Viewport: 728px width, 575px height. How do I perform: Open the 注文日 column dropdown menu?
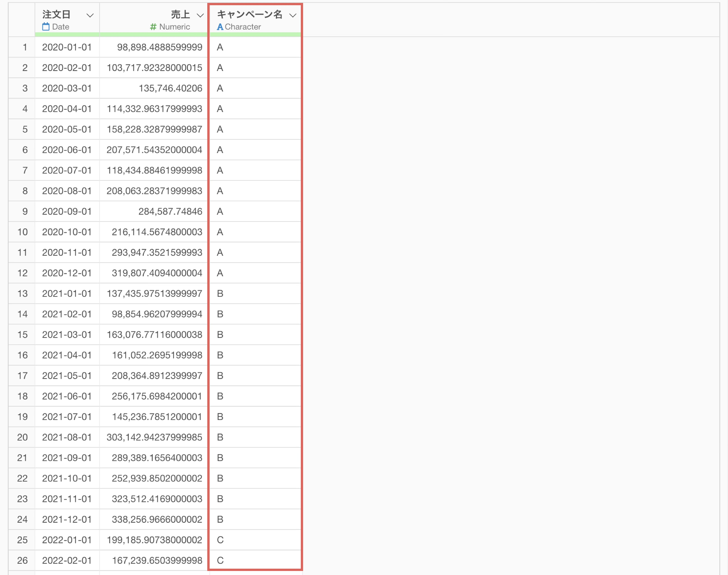click(x=89, y=15)
